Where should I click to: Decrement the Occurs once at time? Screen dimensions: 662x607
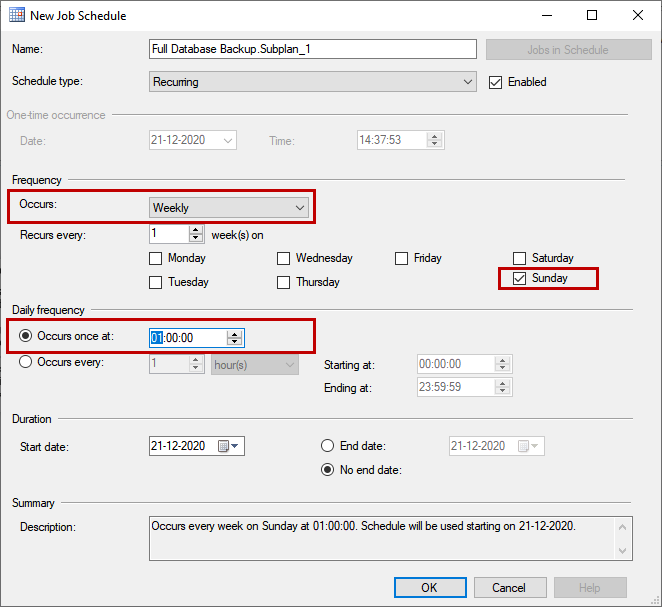pos(234,342)
